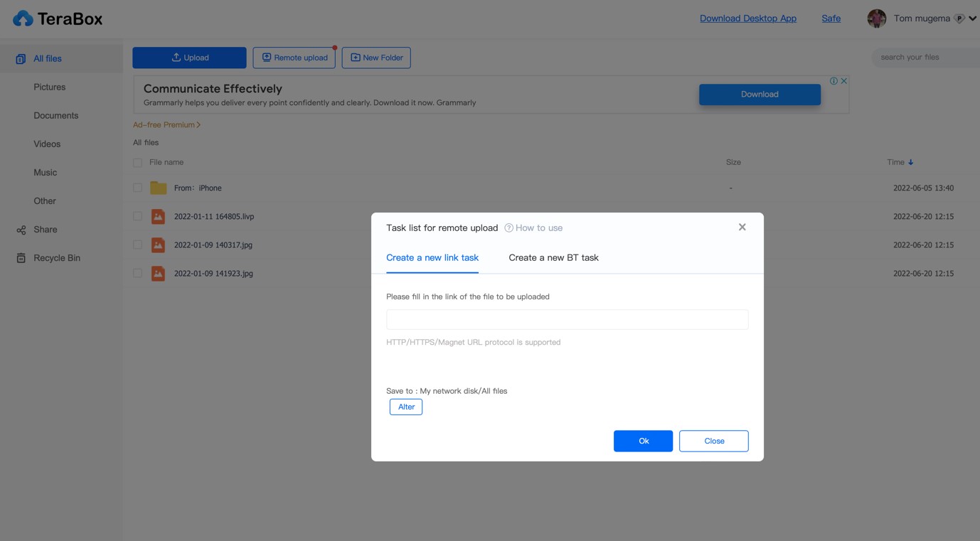Image resolution: width=980 pixels, height=541 pixels.
Task: Click the Premium diamond badge
Action: point(959,18)
